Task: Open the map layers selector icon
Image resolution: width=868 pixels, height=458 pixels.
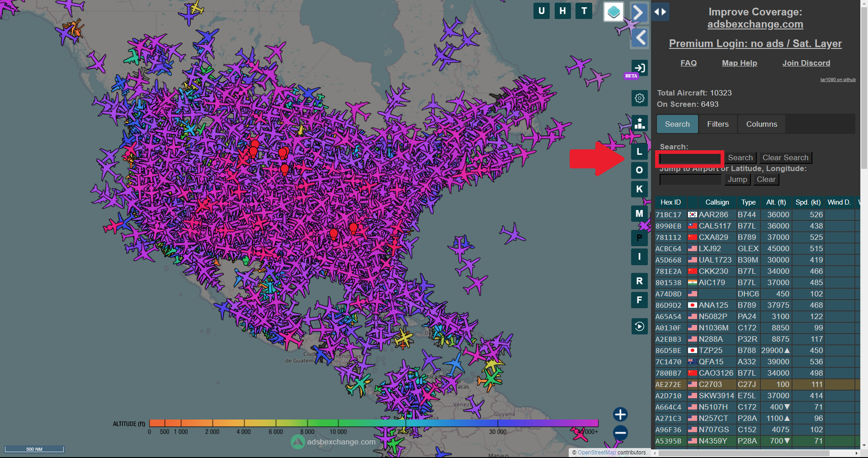Action: 614,12
